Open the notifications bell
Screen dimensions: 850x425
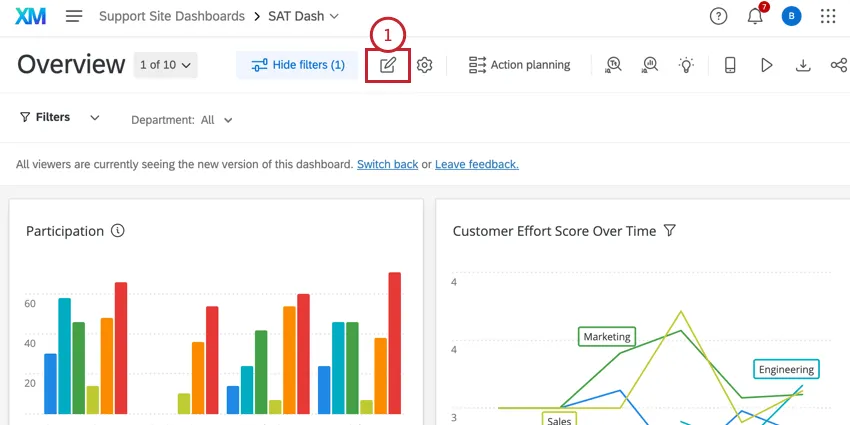click(755, 16)
